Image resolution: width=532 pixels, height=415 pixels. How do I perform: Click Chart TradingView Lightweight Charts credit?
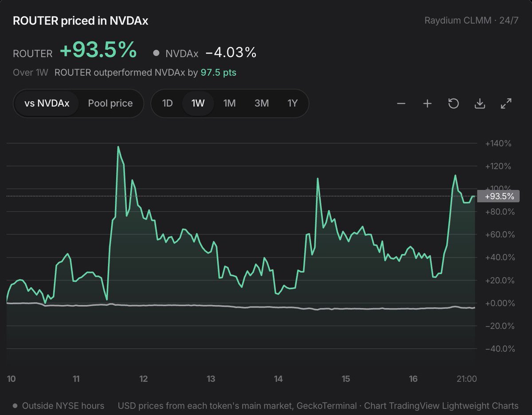(x=441, y=406)
